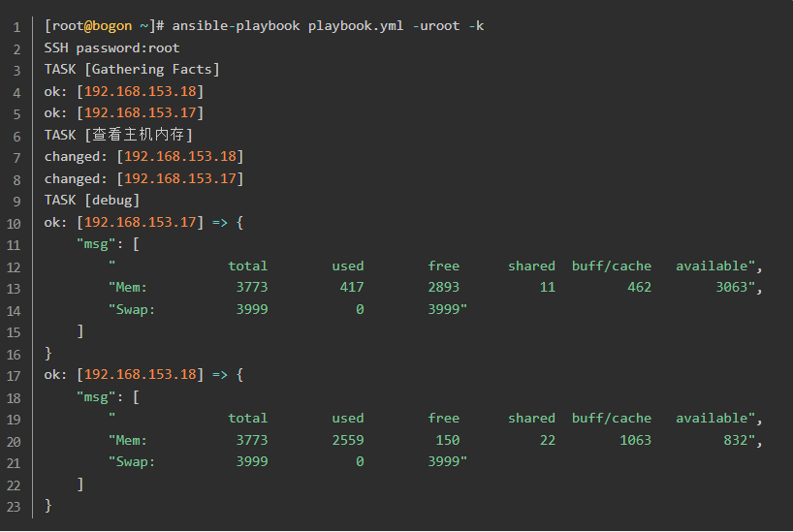Click the "=>" arrow on line 10
The width and height of the screenshot is (793, 532).
219,222
